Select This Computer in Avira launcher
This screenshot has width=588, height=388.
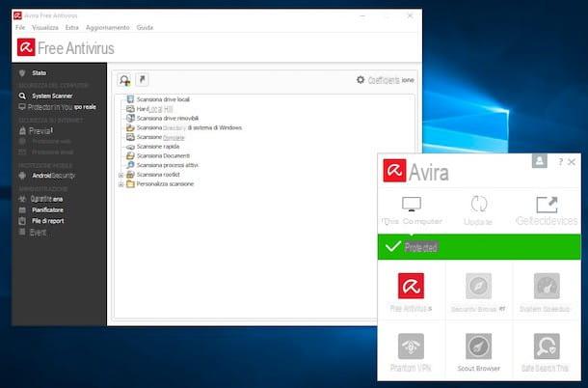pos(412,210)
